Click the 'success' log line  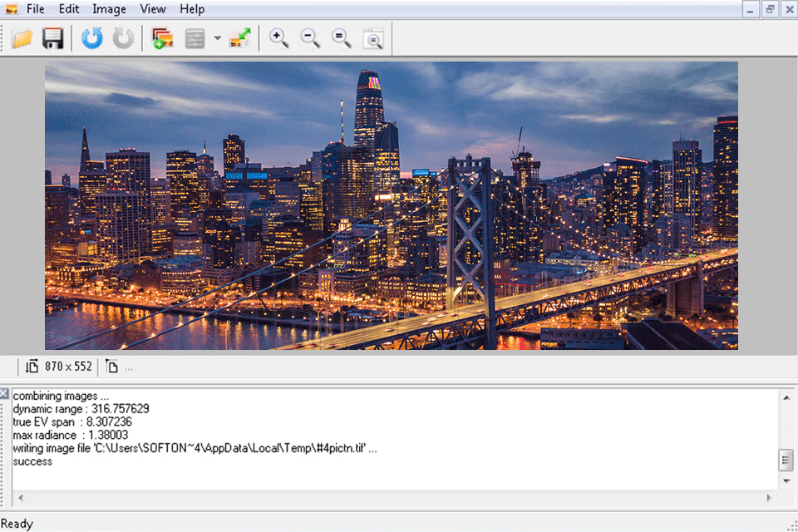32,461
